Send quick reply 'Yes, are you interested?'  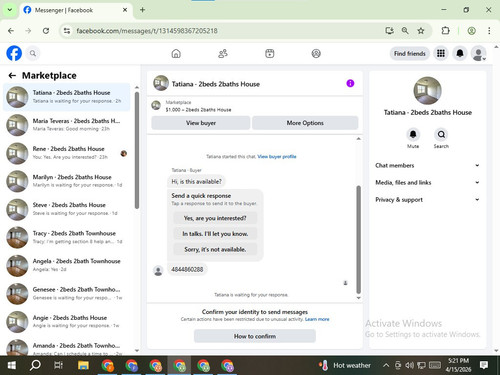tap(215, 218)
